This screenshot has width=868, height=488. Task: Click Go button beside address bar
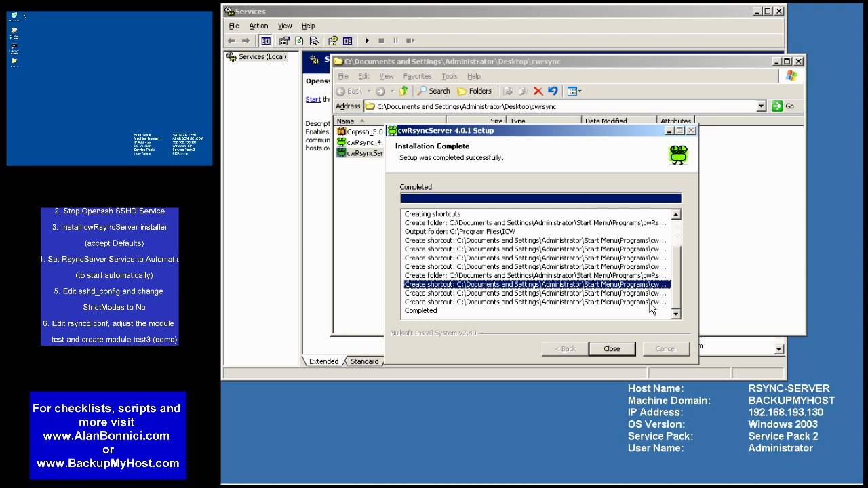[x=783, y=106]
